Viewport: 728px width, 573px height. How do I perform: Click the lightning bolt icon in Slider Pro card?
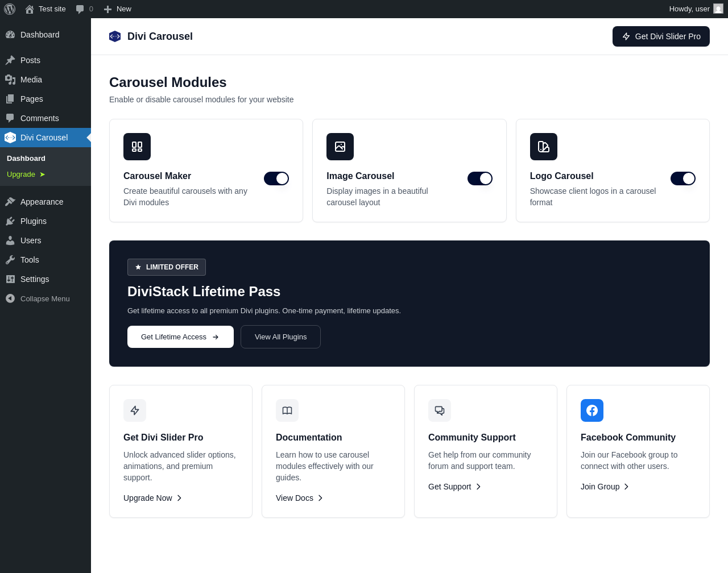click(135, 410)
